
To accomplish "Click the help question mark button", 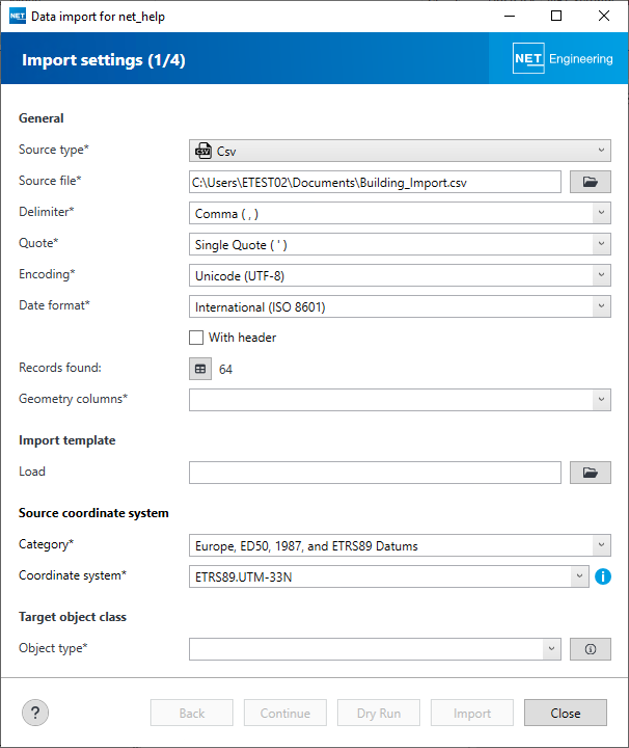I will pos(35,712).
